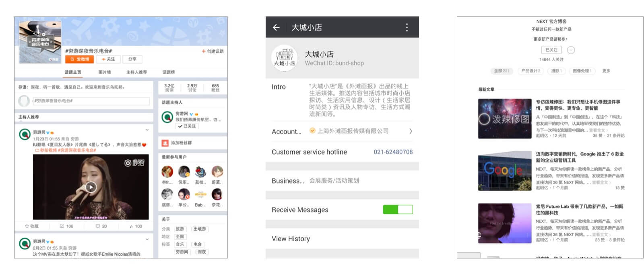Call customer service hotline 021-62480708
This screenshot has width=644, height=264.
pyautogui.click(x=393, y=152)
